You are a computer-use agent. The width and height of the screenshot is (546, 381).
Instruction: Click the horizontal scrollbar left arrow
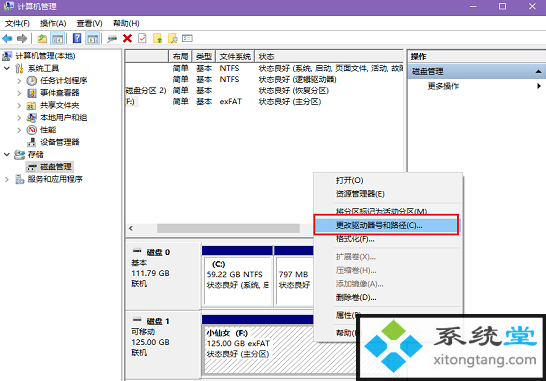click(x=131, y=228)
